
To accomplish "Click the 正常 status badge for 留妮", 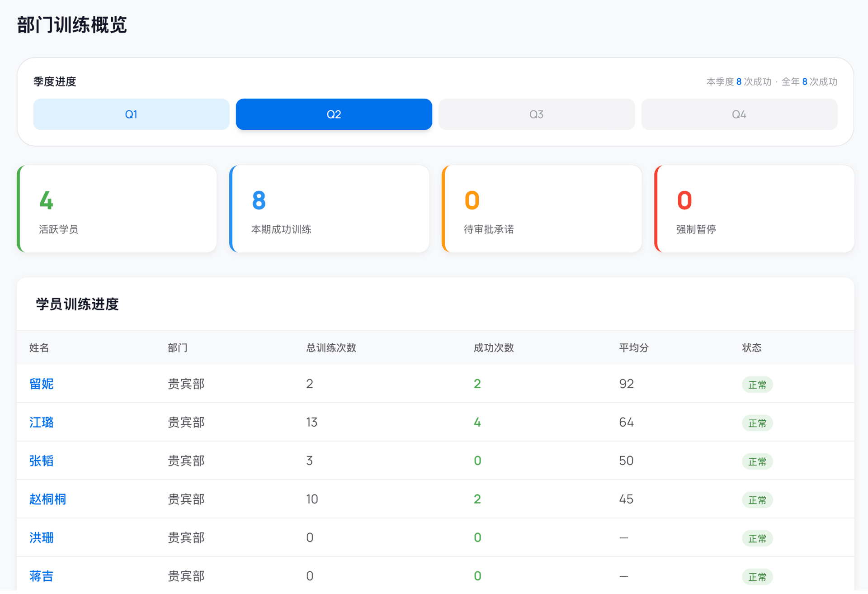I will point(757,385).
